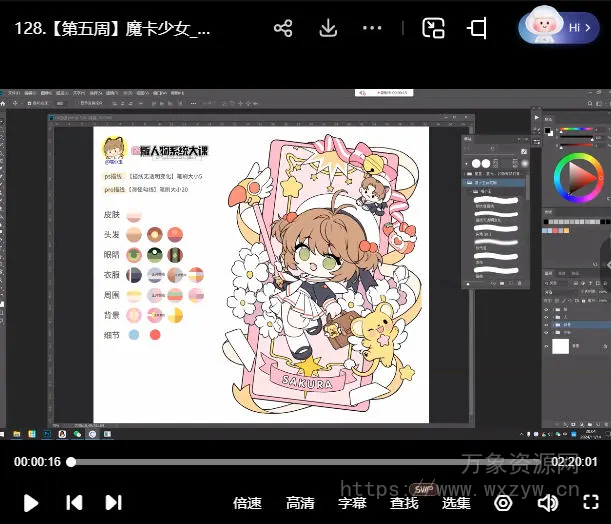This screenshot has height=524, width=611.
Task: Skip to the previous video
Action: click(74, 503)
